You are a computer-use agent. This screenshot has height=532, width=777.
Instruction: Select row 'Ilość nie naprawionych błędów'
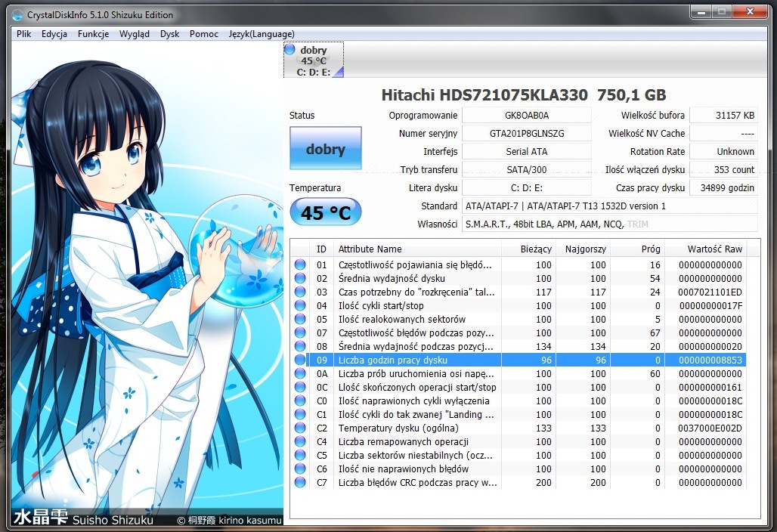[518, 469]
